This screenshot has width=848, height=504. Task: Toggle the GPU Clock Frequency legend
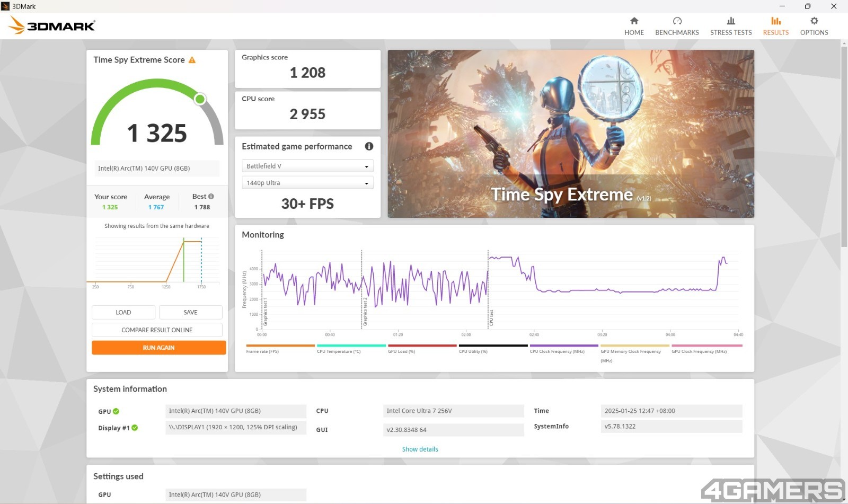706,349
